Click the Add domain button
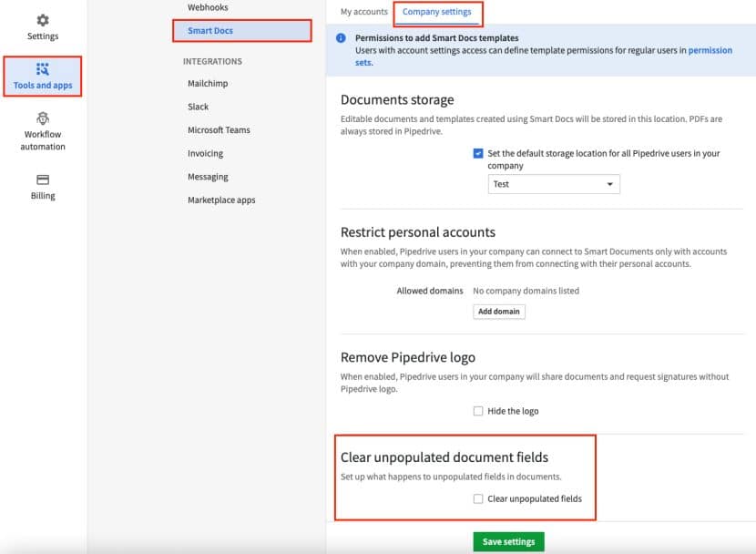The image size is (756, 554). point(498,311)
